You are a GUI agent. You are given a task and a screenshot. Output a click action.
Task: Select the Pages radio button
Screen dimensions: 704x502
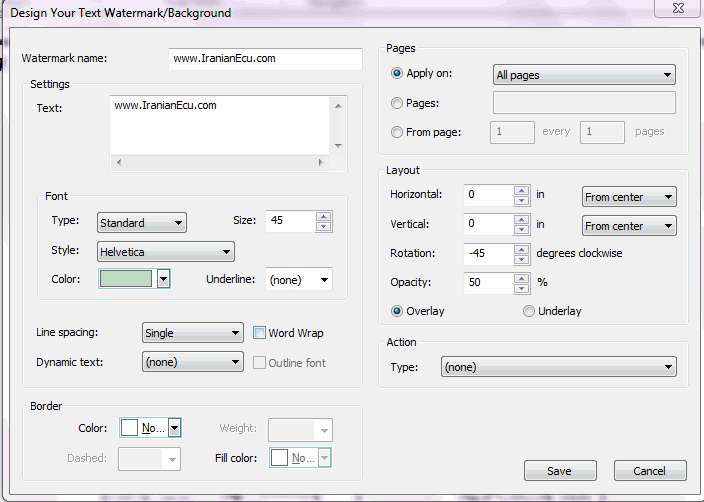point(398,103)
